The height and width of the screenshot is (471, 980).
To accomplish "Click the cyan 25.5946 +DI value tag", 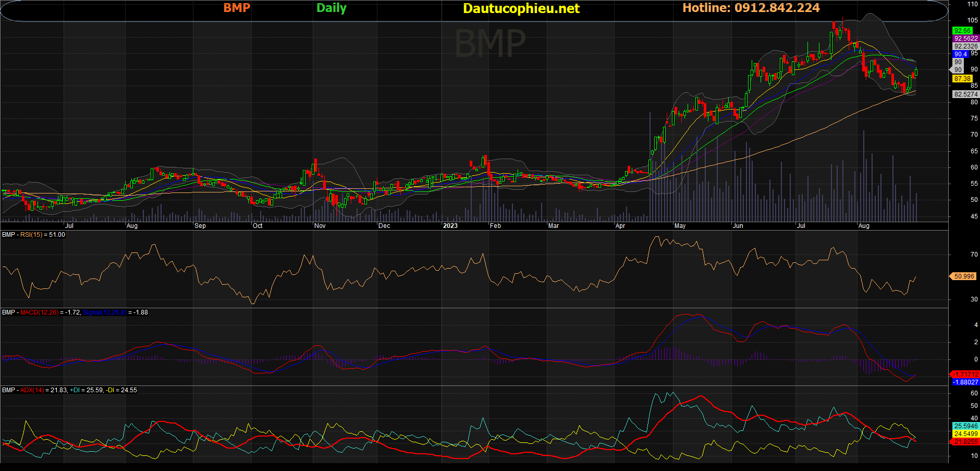I will click(965, 426).
